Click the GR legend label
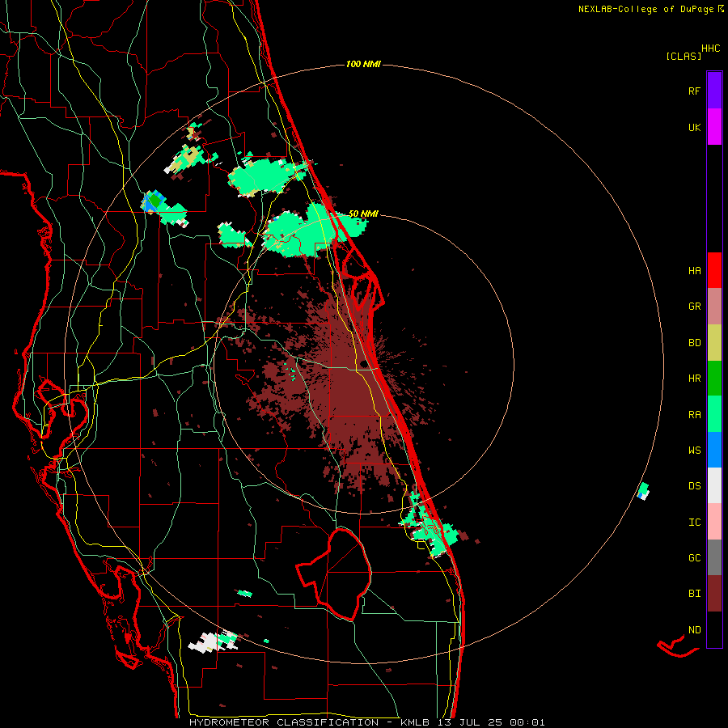Screen dimensions: 728x728 694,307
